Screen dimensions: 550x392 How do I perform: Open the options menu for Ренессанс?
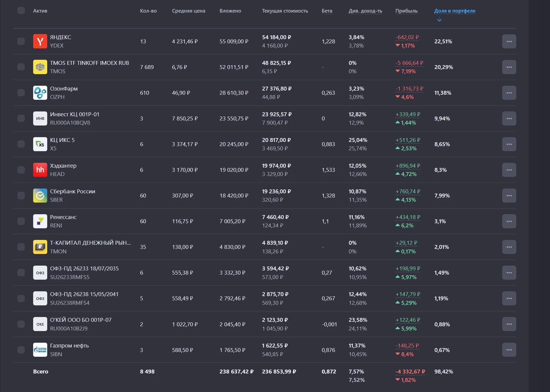509,221
